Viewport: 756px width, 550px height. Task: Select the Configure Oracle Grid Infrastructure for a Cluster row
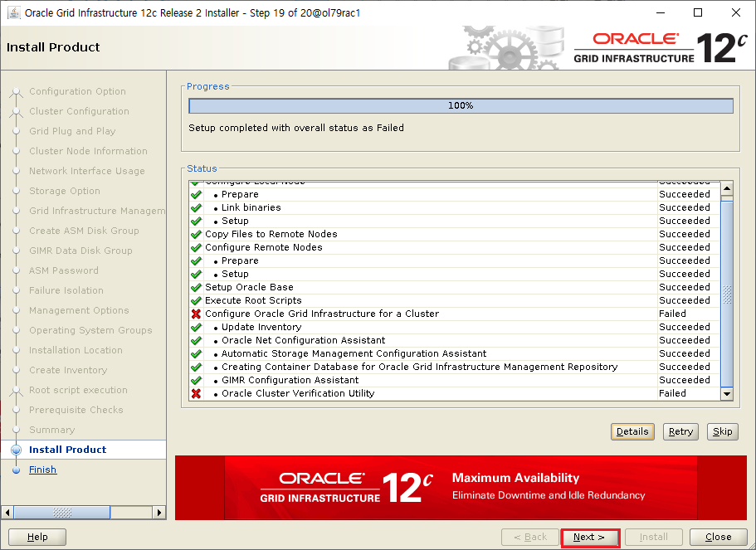pos(455,314)
